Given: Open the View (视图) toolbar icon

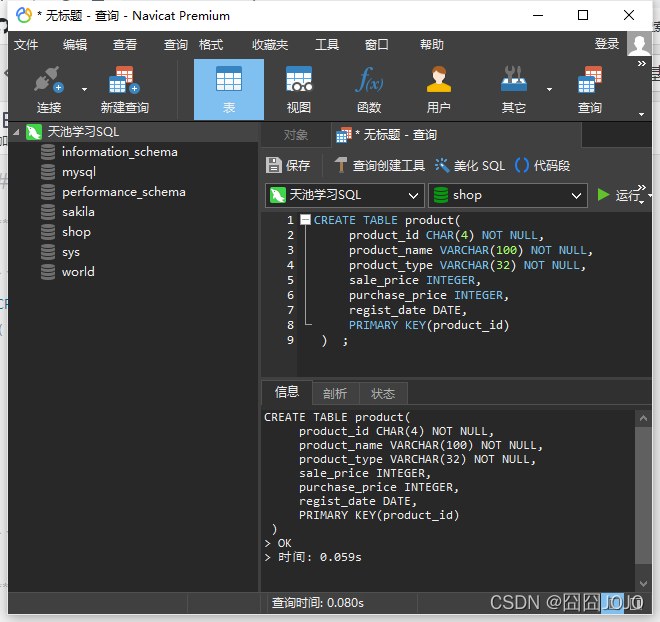Looking at the screenshot, I should click(x=299, y=89).
